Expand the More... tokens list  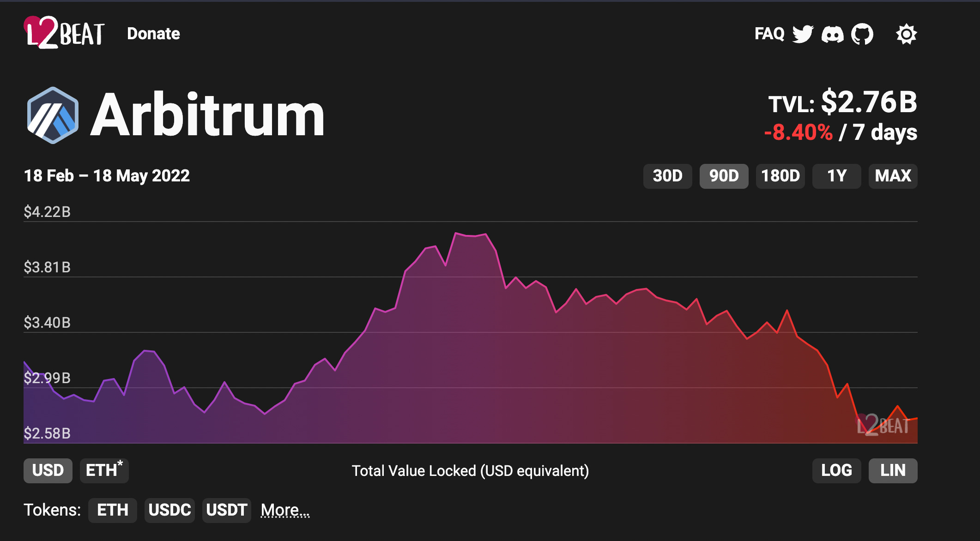285,510
